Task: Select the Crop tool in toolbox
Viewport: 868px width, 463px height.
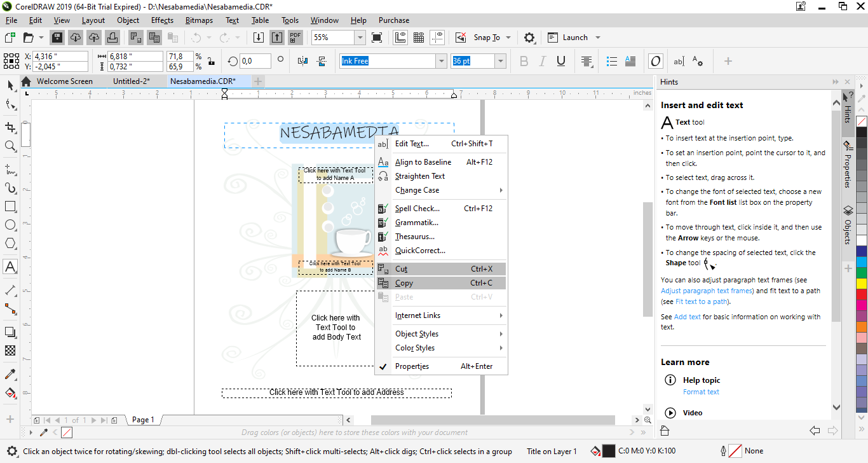Action: (x=10, y=127)
